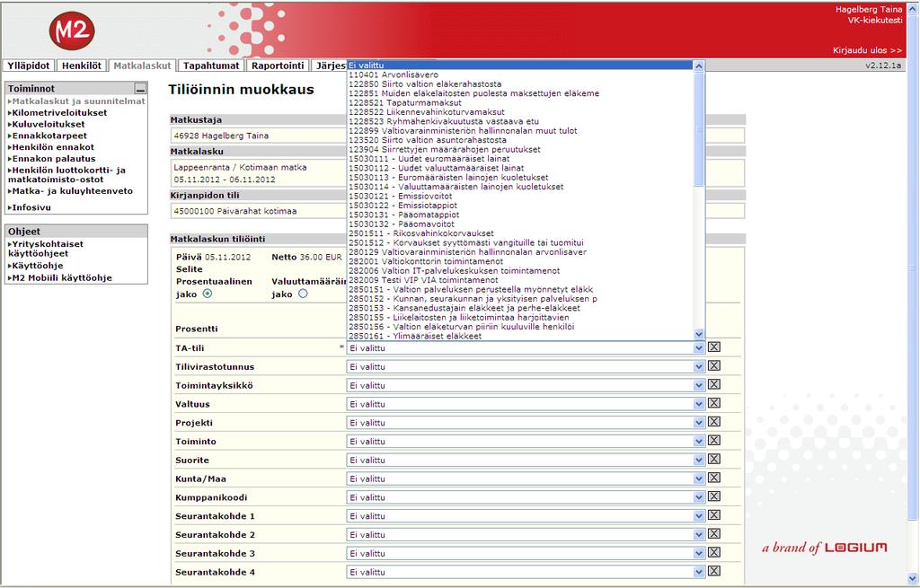This screenshot has width=920, height=588.
Task: Open Matkalaskut ja suunnitelmat link
Action: coord(79,101)
